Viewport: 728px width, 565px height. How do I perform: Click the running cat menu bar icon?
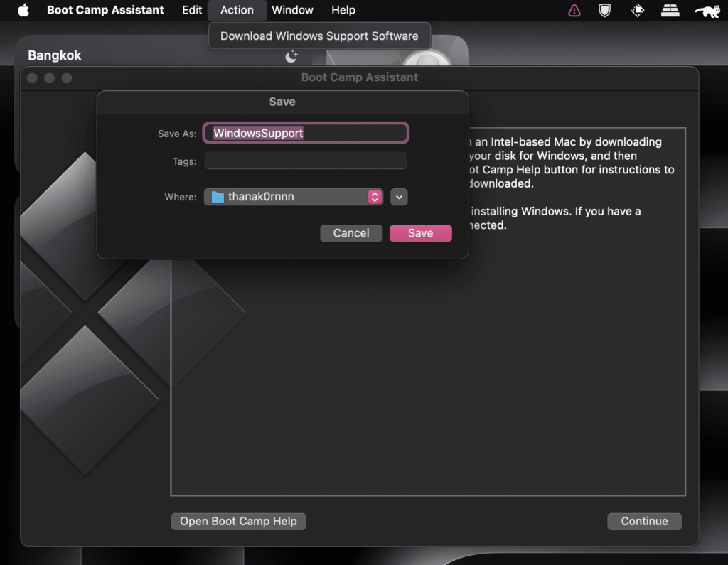tap(707, 10)
